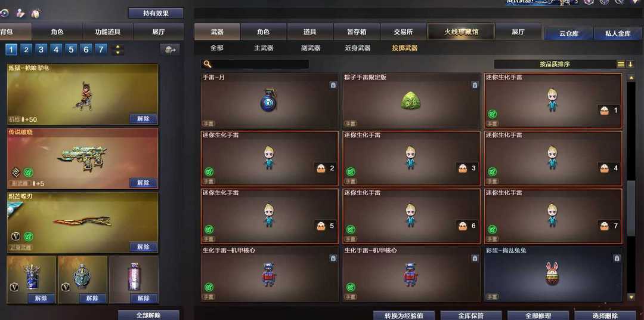Viewport: 644px width, 320px height.
Task: Click the bag transfer icon beside page numbers
Action: coord(169,50)
